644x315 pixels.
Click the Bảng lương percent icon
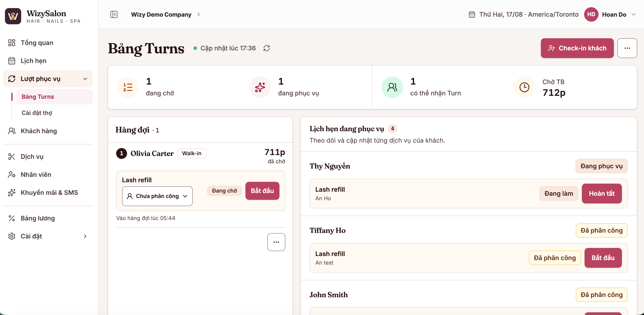coord(12,218)
